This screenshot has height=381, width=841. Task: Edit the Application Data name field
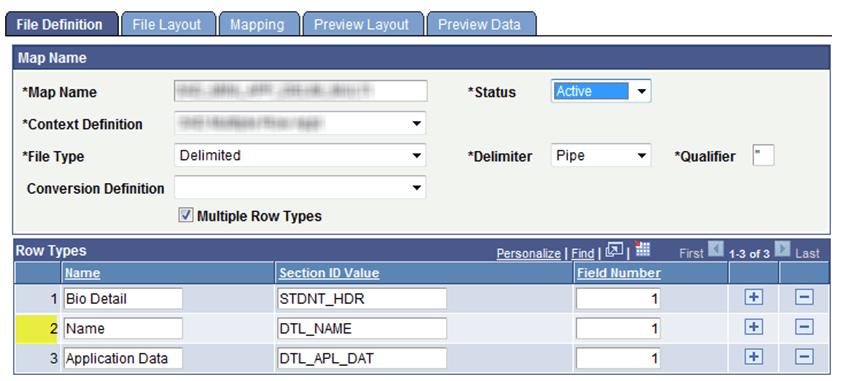click(123, 358)
